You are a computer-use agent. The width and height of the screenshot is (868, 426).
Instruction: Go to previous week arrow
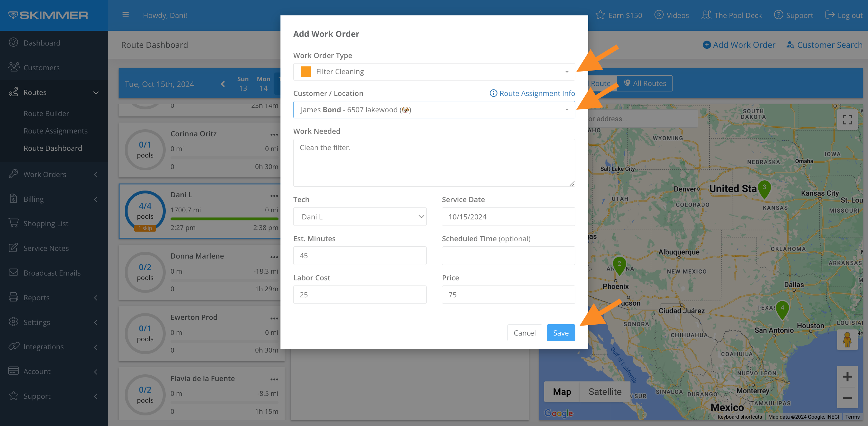pyautogui.click(x=223, y=84)
